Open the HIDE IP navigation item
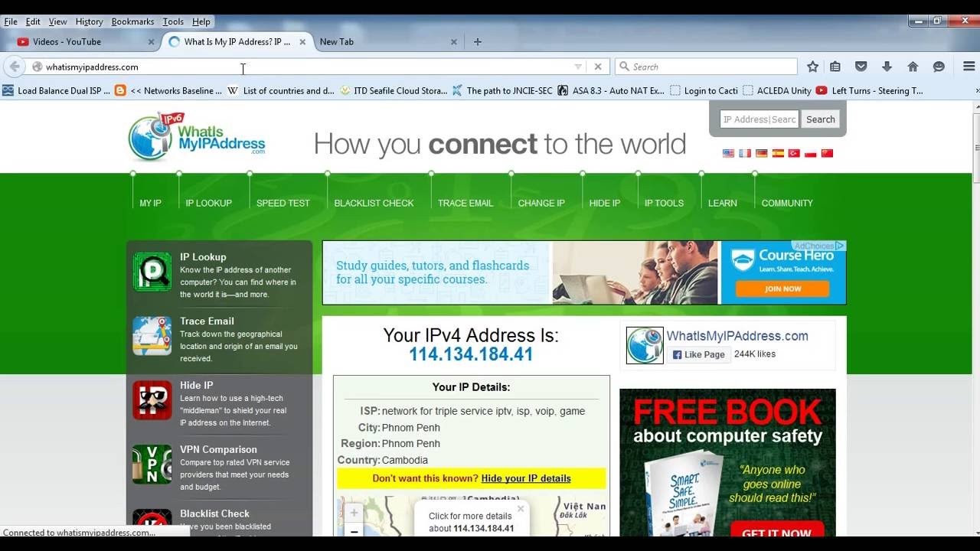The width and height of the screenshot is (980, 551). pyautogui.click(x=605, y=203)
